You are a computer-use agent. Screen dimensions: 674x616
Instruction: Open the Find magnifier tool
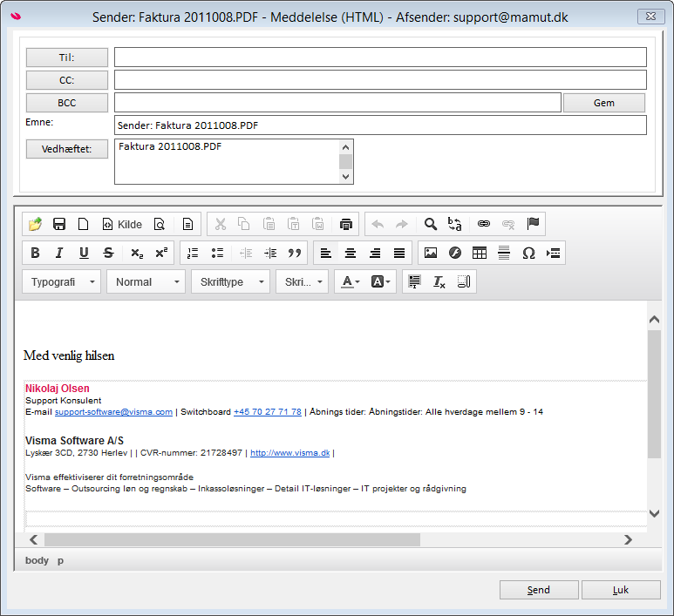coord(430,224)
